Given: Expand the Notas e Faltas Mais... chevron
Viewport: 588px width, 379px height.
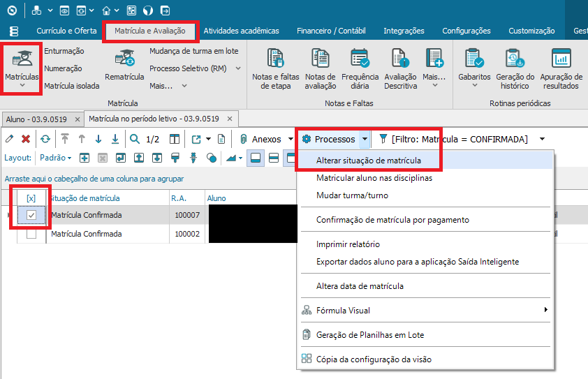Looking at the screenshot, I should click(435, 86).
